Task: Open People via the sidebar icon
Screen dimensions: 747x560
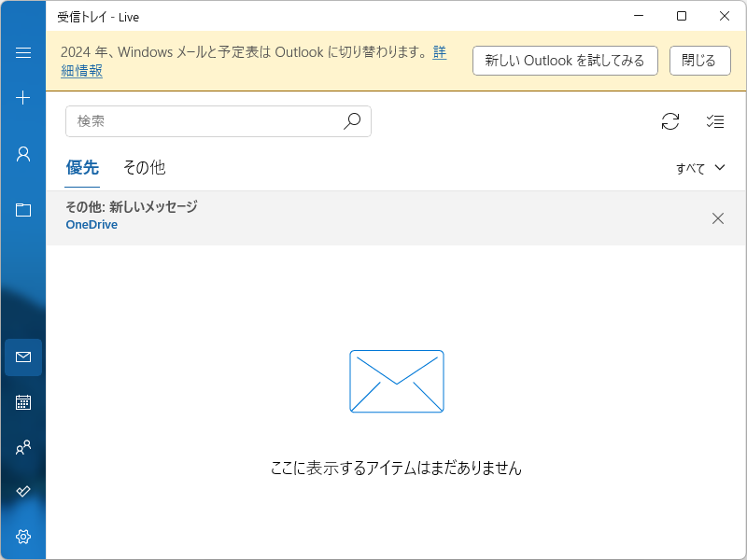Action: click(22, 447)
